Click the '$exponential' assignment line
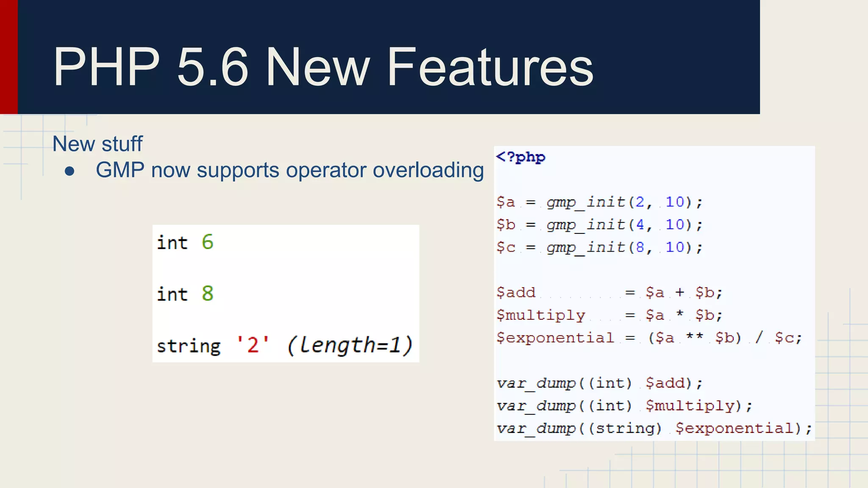The image size is (868, 488). point(649,338)
